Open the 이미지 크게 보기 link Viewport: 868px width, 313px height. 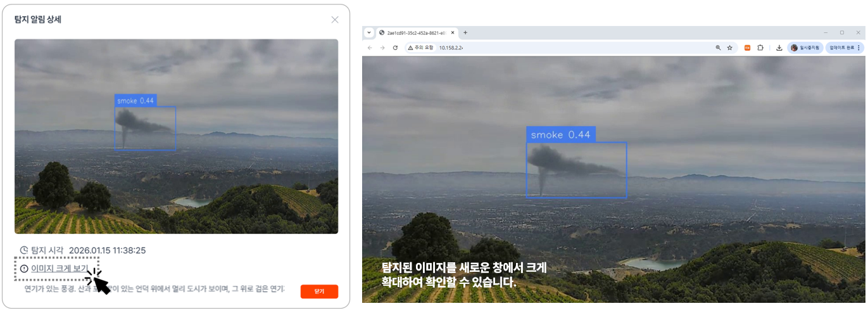[60, 269]
